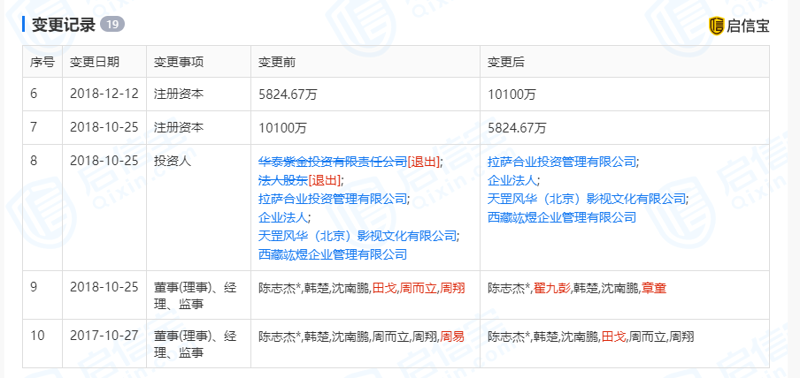Select 5824.67万 before value in row 6
Image resolution: width=800 pixels, height=378 pixels.
click(x=288, y=94)
